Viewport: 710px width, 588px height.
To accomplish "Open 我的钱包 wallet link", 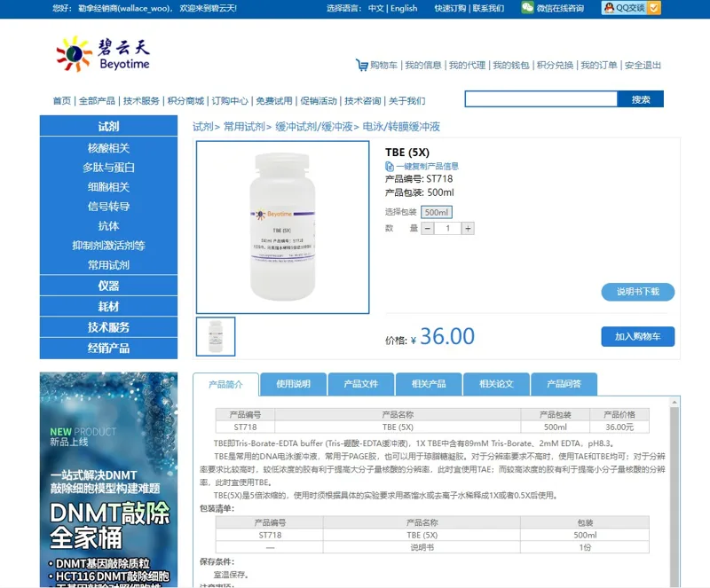I will click(511, 65).
